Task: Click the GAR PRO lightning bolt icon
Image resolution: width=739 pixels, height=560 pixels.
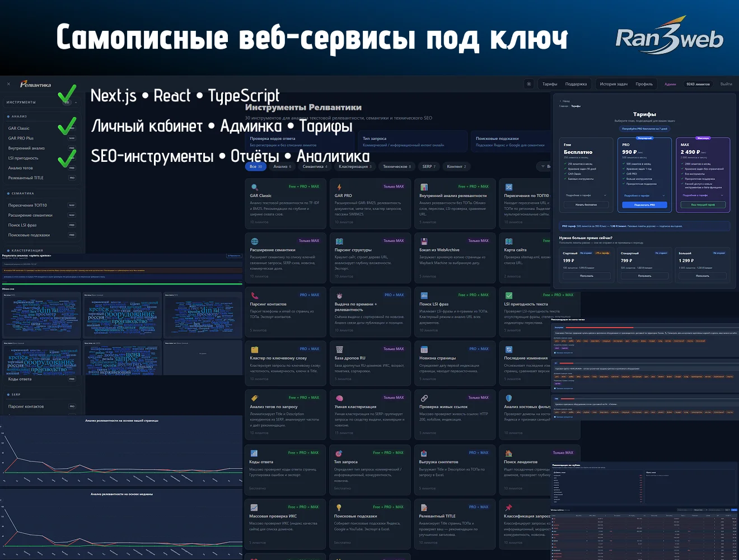Action: (x=339, y=187)
